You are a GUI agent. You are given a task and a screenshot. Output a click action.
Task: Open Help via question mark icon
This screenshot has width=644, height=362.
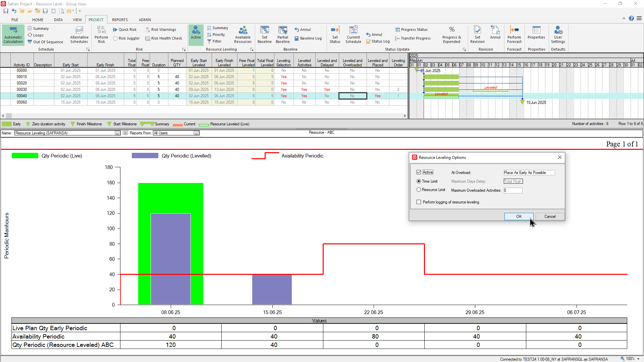(631, 18)
